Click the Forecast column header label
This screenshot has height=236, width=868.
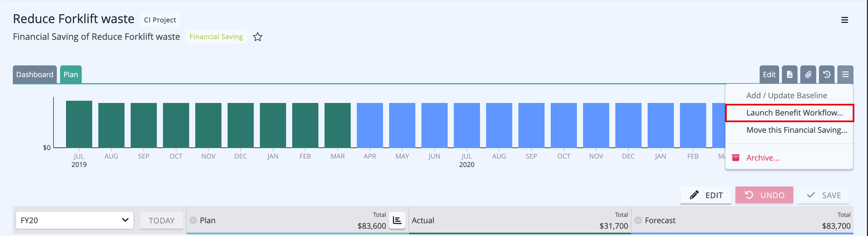tap(660, 220)
